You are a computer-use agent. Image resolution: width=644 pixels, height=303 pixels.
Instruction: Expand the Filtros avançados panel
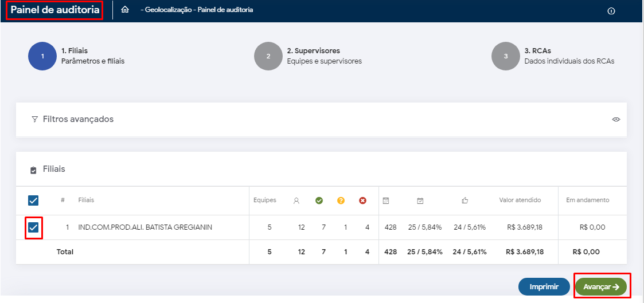tap(78, 119)
